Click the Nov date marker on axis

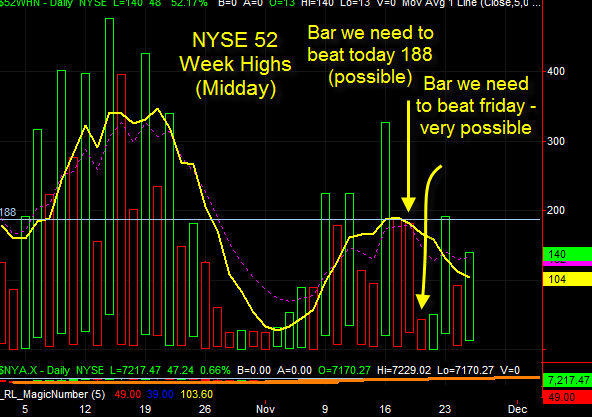click(265, 409)
